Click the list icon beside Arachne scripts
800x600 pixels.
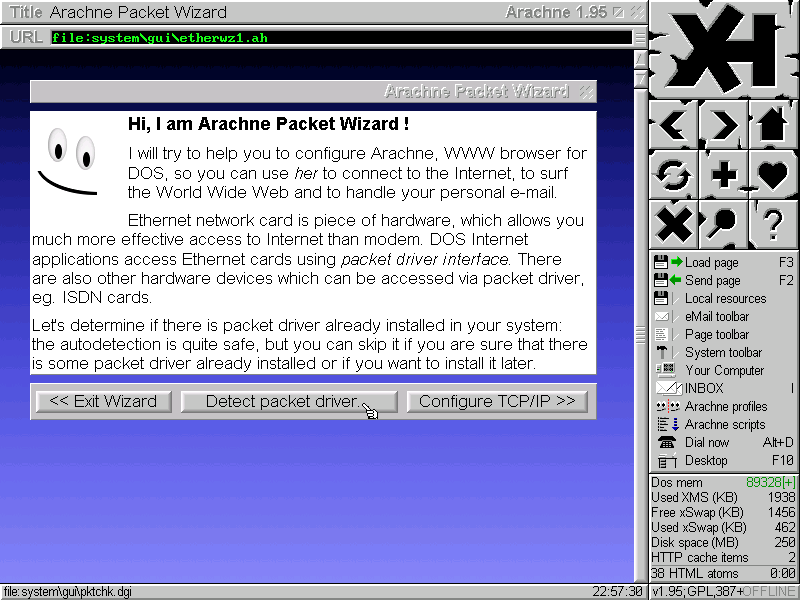click(668, 424)
